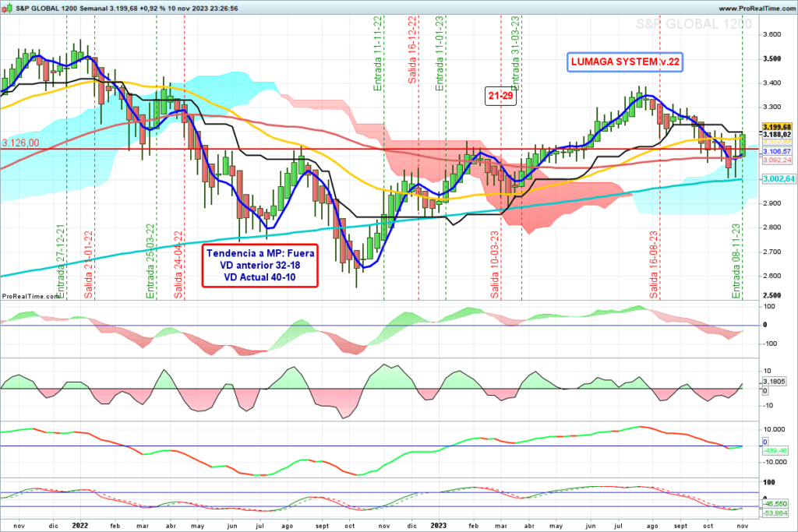Select the Salida 16-08-23 marker label
The width and height of the screenshot is (798, 532).
(654, 265)
